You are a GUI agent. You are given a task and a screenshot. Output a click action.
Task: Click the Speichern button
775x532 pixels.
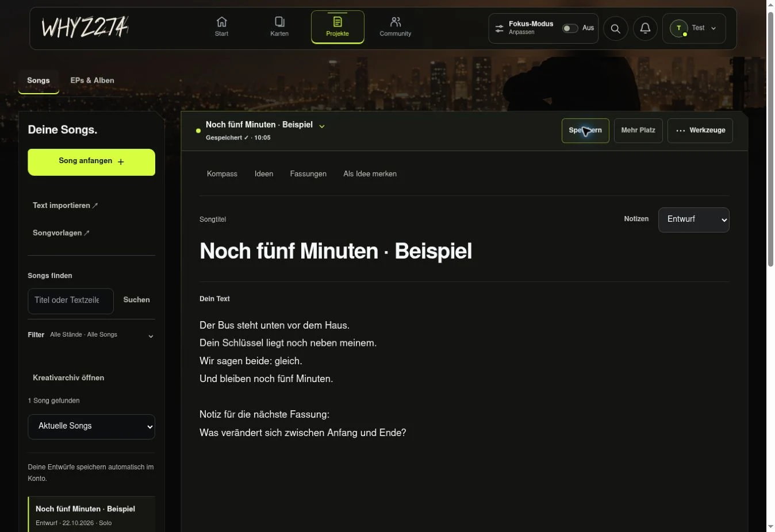(585, 130)
